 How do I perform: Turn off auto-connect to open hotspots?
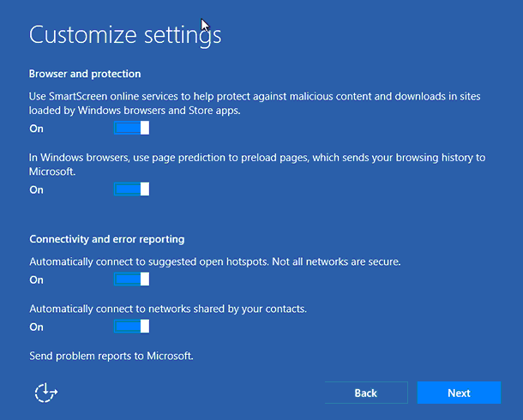click(x=131, y=279)
